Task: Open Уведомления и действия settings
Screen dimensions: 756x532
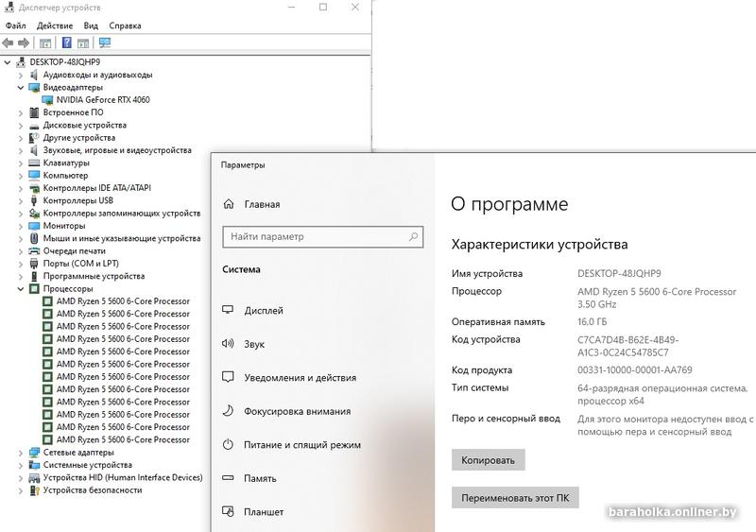Action: (300, 378)
